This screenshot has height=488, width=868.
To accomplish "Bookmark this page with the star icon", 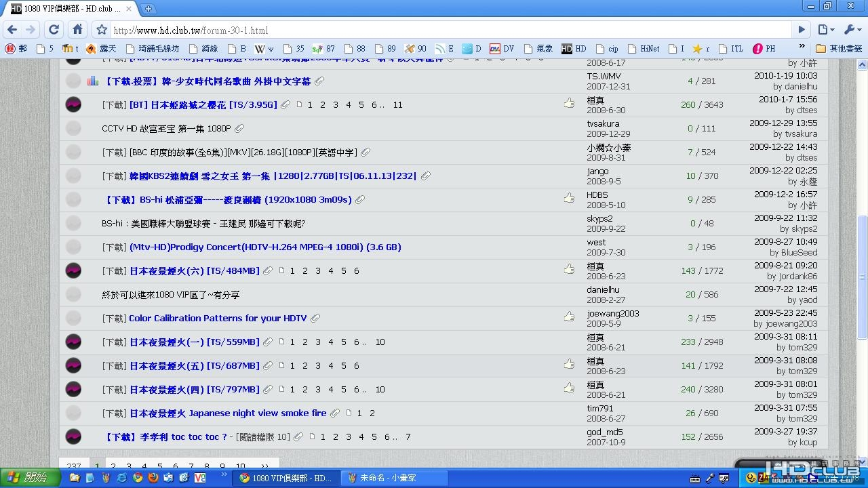I will click(102, 30).
